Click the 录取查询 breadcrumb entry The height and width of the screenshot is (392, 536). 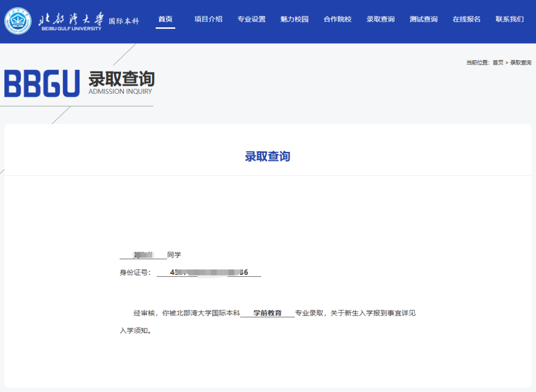tap(521, 63)
